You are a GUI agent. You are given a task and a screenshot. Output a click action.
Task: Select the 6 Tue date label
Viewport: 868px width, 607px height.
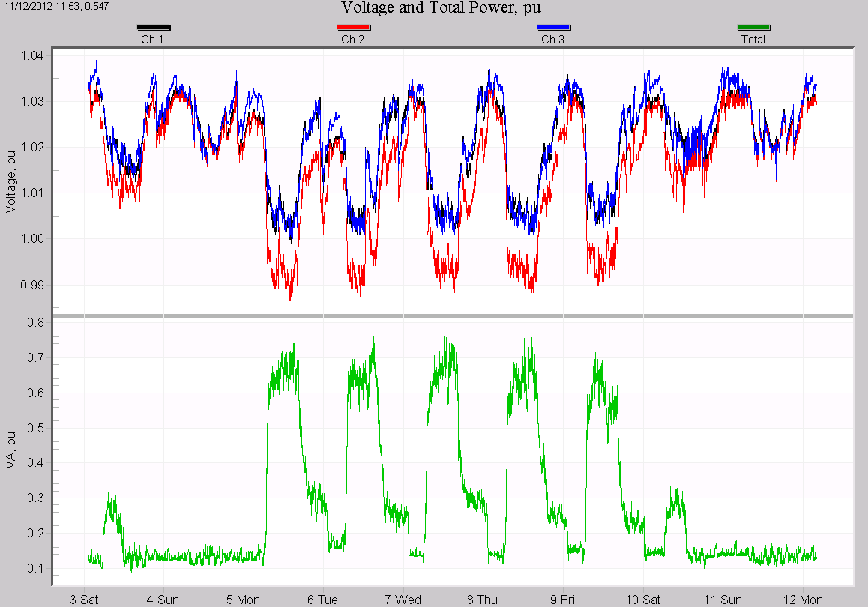coord(322,600)
